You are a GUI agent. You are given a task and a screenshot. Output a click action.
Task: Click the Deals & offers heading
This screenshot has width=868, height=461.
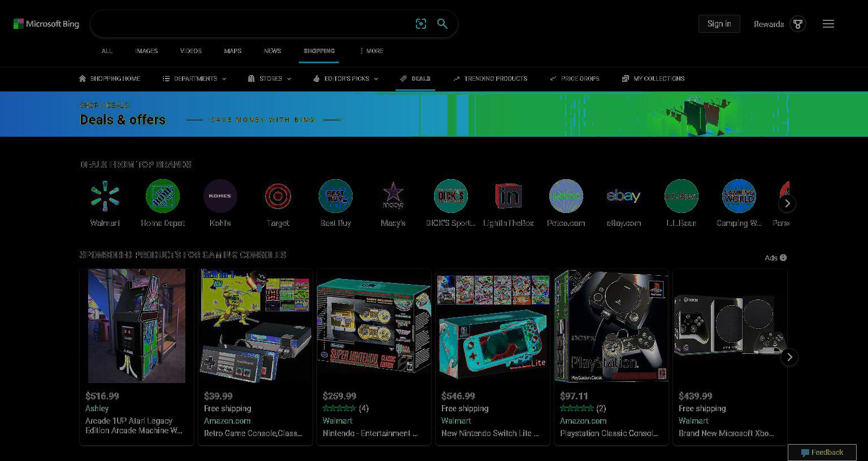point(123,120)
